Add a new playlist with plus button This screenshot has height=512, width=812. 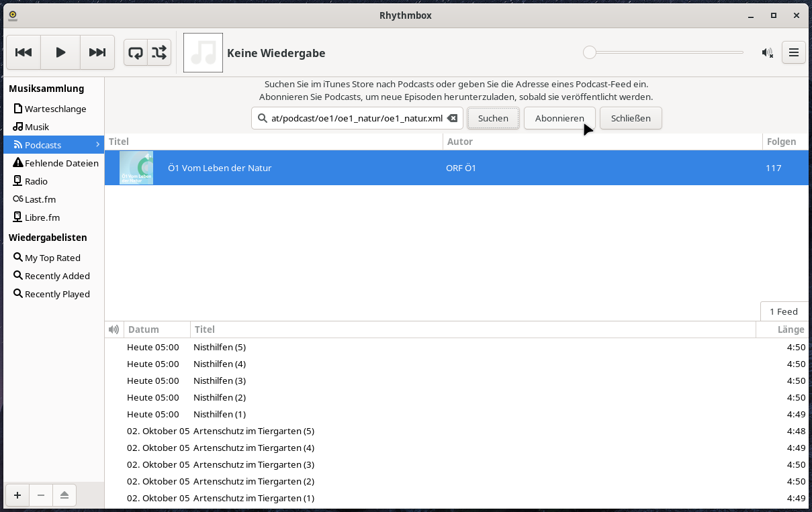[17, 495]
